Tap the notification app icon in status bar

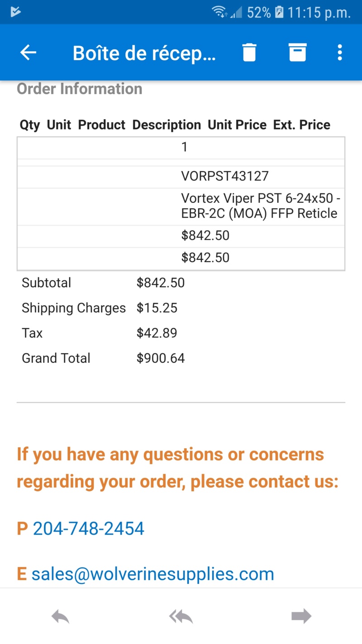pos(15,12)
